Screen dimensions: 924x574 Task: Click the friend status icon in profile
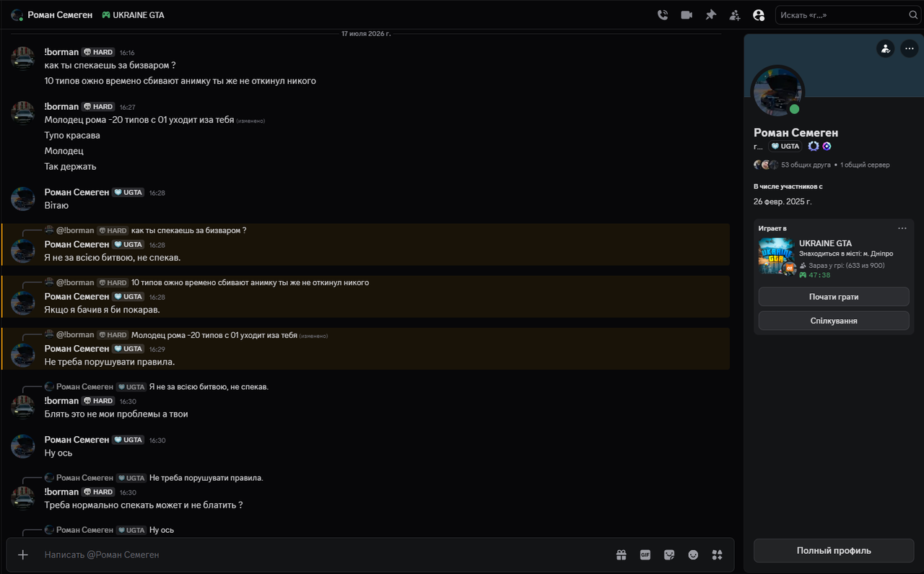[885, 48]
